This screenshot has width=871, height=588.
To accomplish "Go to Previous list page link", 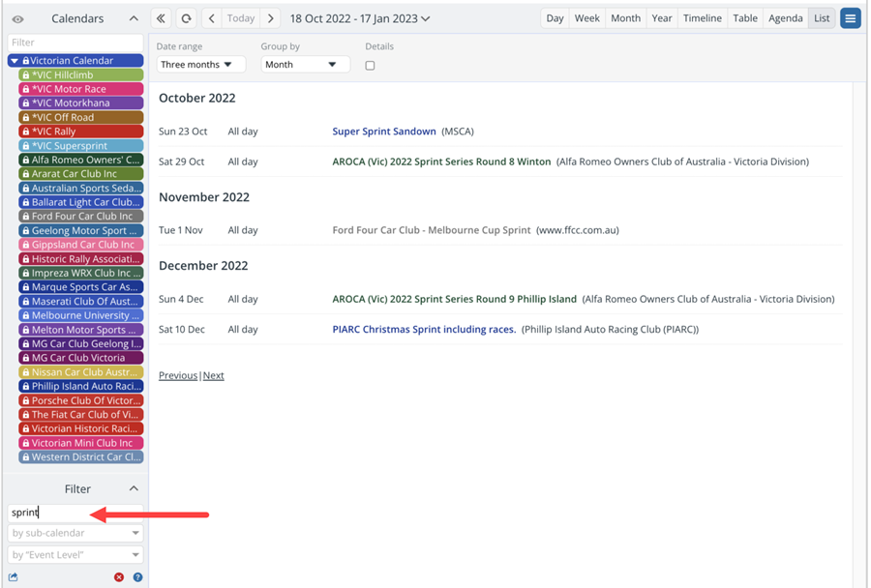I will [178, 376].
